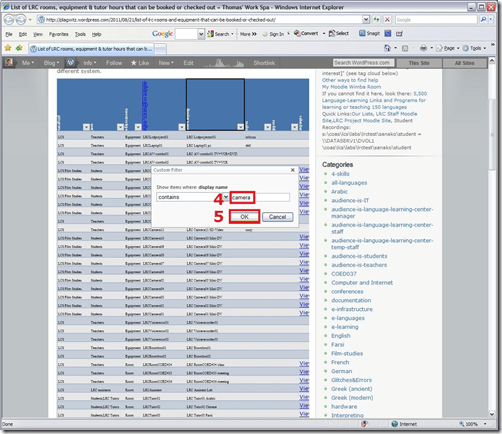502x434 pixels.
Task: Click Cancel in Custom Filter dialog
Action: coord(278,217)
